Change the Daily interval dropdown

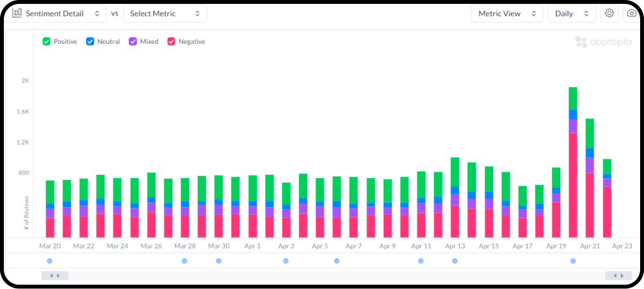572,13
